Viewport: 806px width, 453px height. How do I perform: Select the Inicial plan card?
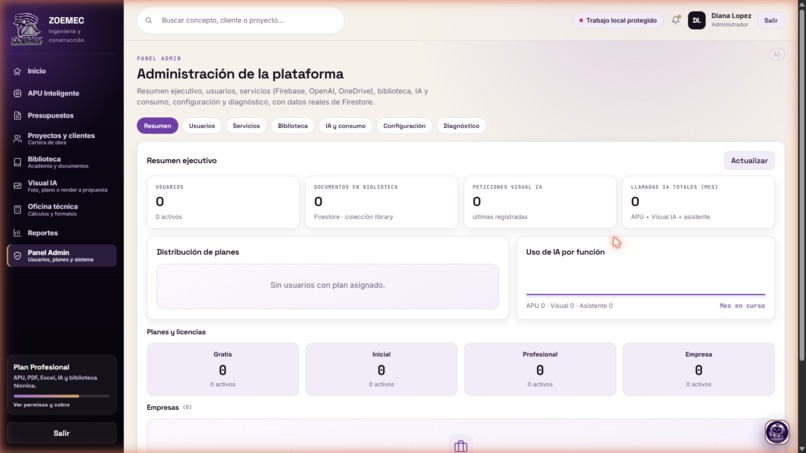[381, 369]
